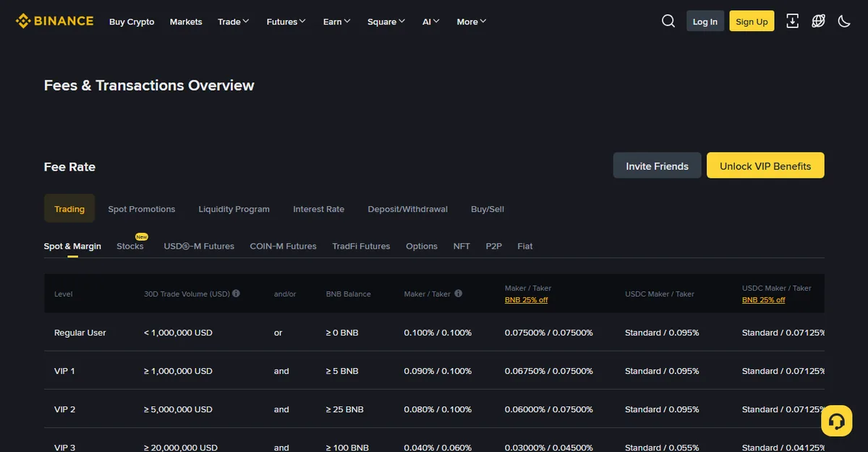This screenshot has width=868, height=452.
Task: Switch to Spot Promotions tab
Action: click(x=142, y=209)
